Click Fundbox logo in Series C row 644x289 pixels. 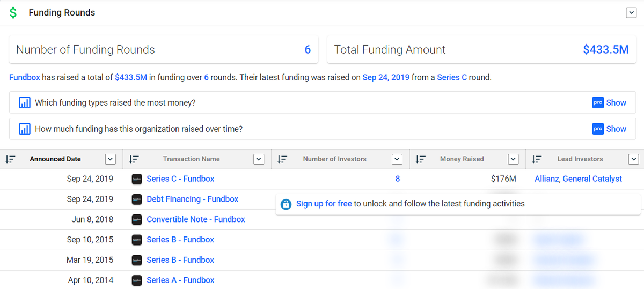click(x=137, y=179)
